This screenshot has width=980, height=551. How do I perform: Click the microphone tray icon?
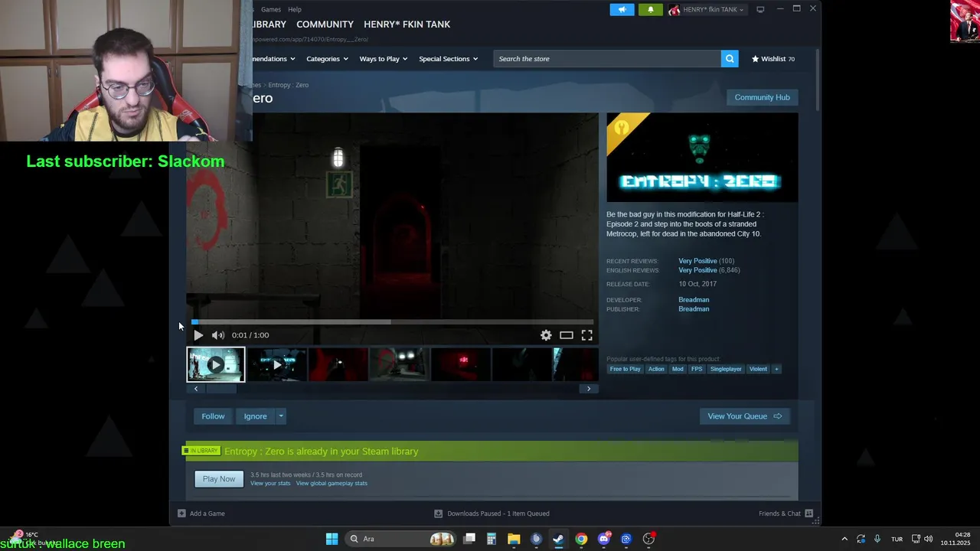point(877,539)
